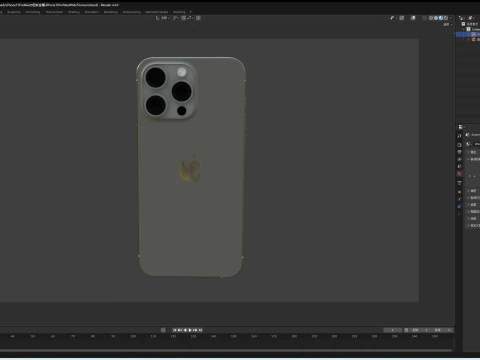Switch to the Compositing workspace
The width and height of the screenshot is (480, 360).
pyautogui.click(x=132, y=12)
